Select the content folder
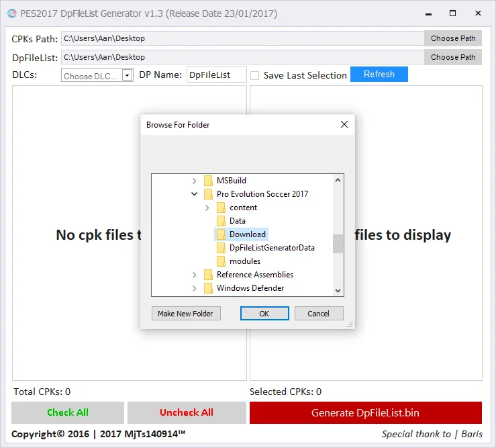 [x=243, y=208]
